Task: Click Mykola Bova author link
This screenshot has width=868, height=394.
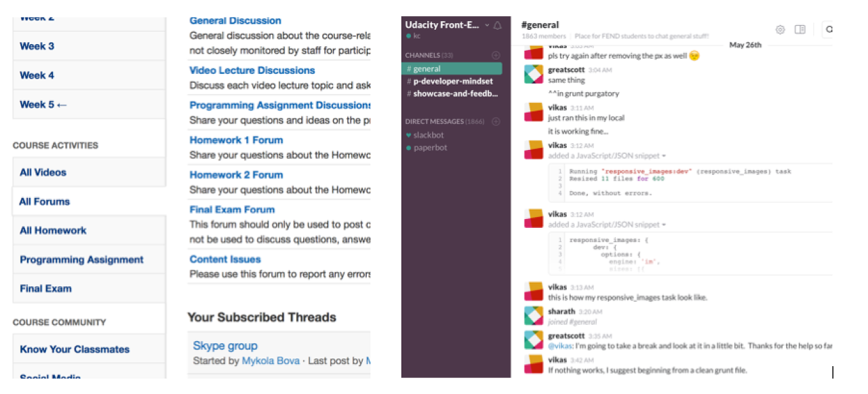Action: (x=271, y=361)
